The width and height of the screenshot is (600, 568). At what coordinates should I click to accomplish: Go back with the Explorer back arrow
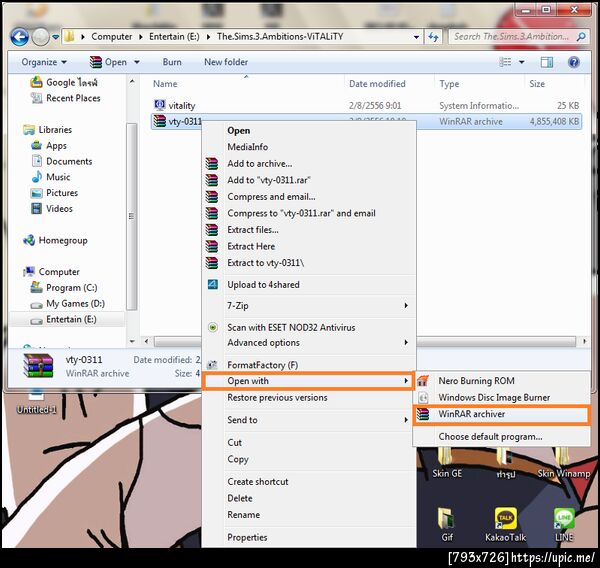point(19,37)
